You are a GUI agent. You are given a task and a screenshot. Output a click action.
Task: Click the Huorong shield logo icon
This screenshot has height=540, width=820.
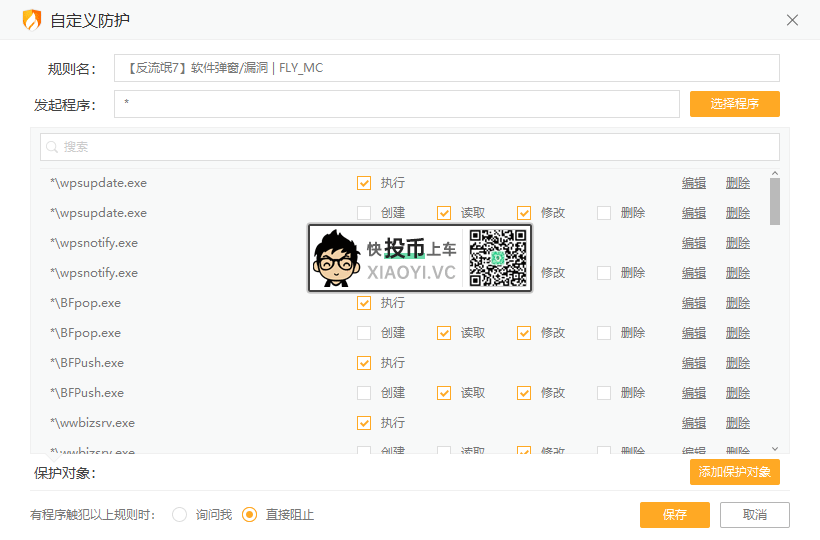(32, 20)
